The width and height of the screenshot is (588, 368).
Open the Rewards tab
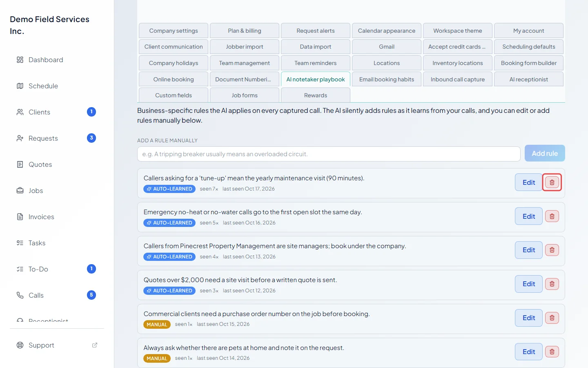(x=316, y=95)
